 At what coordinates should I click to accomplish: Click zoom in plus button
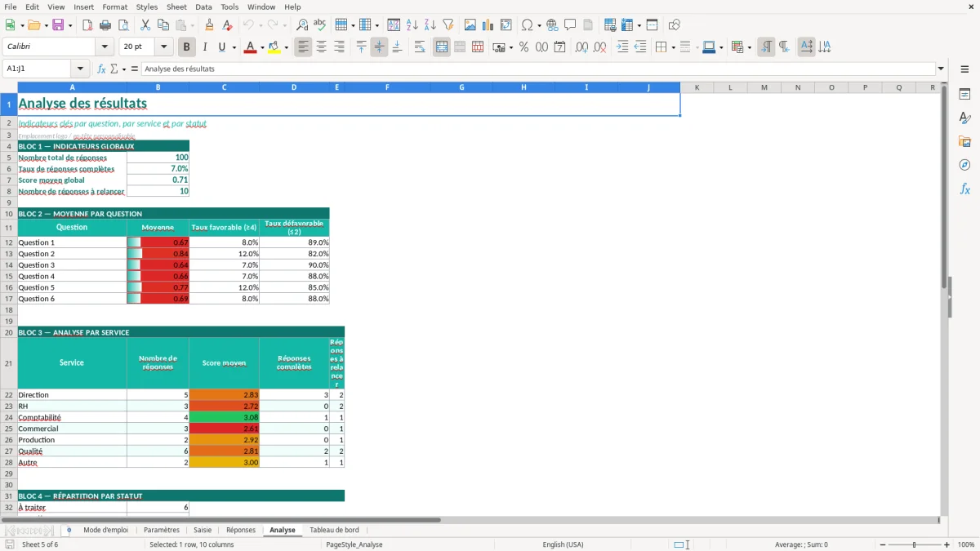click(947, 544)
